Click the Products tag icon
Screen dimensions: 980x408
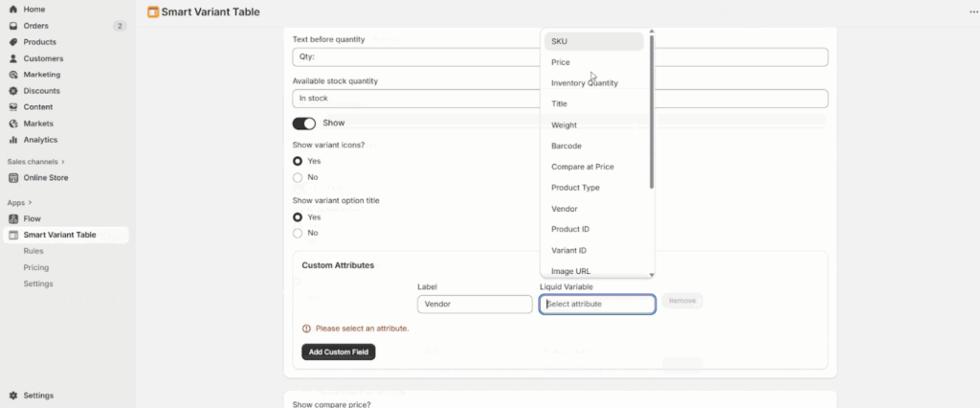[x=13, y=42]
